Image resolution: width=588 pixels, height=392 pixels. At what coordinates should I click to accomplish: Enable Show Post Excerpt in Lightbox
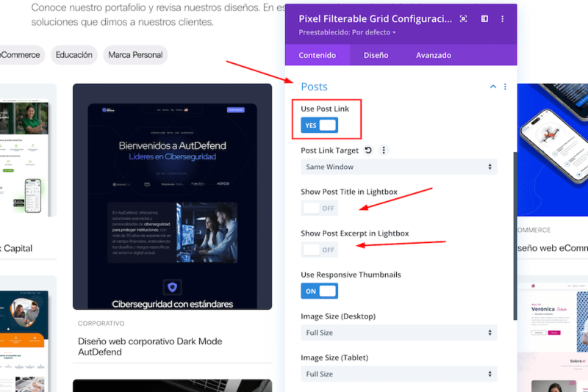click(319, 250)
